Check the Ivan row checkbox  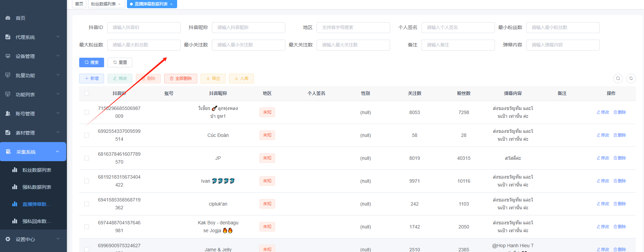click(x=87, y=181)
